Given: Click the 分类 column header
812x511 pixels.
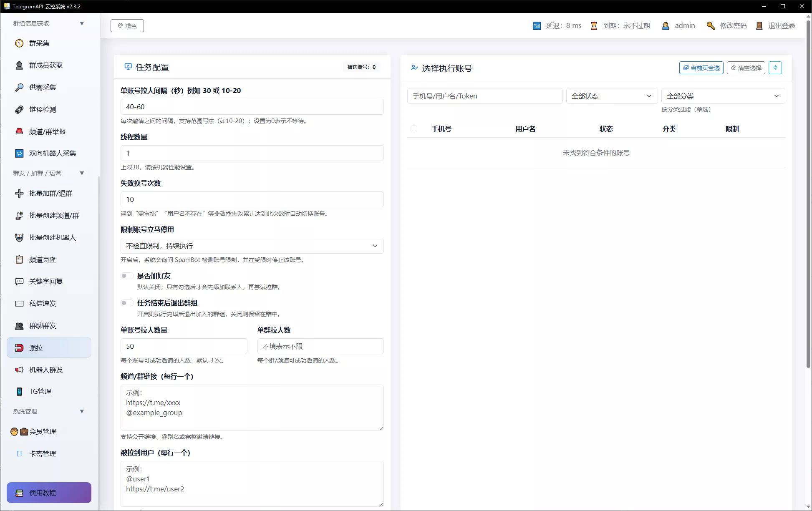Looking at the screenshot, I should (669, 129).
